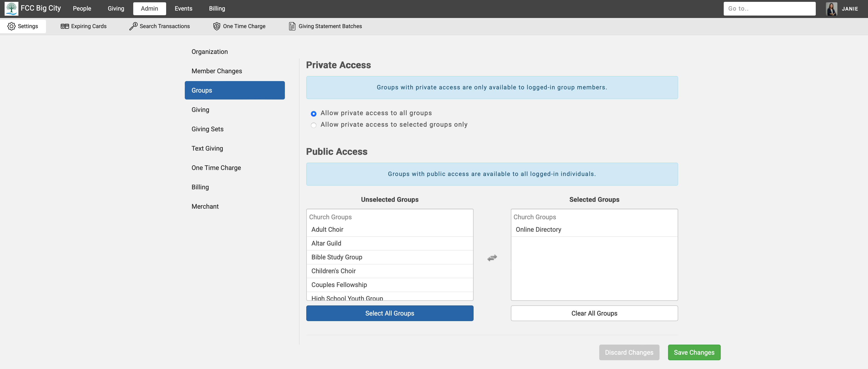Screen dimensions: 868x369
Task: Enable private access to all groups
Action: (314, 114)
